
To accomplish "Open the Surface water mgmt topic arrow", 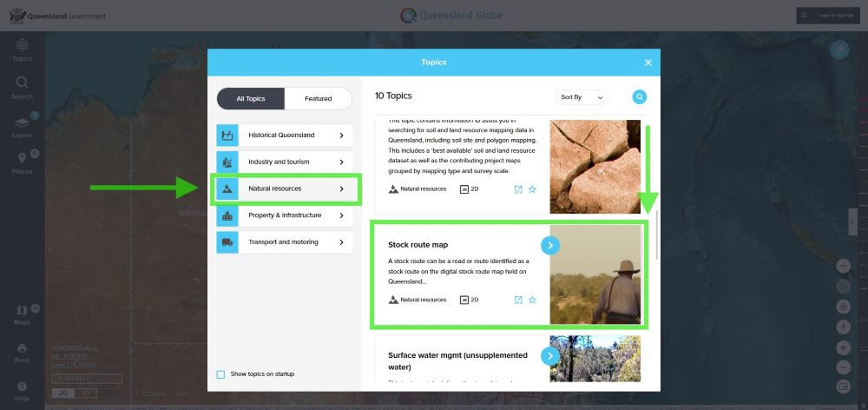I will coord(550,355).
